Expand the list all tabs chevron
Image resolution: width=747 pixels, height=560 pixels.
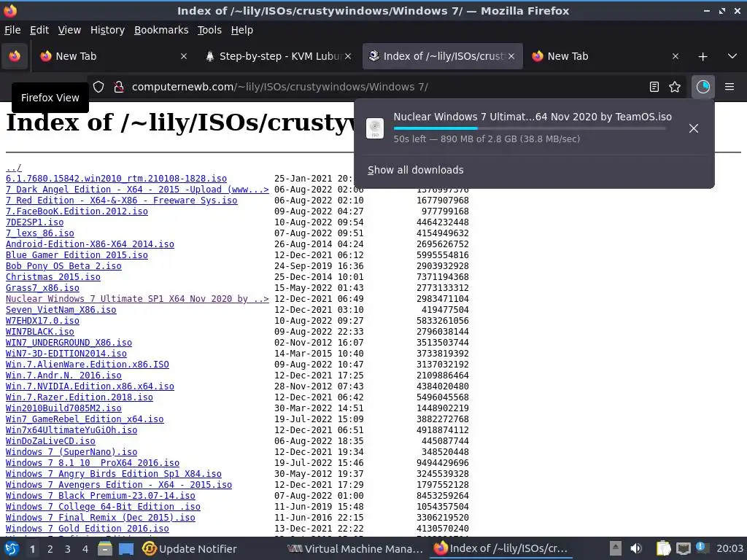click(x=732, y=56)
